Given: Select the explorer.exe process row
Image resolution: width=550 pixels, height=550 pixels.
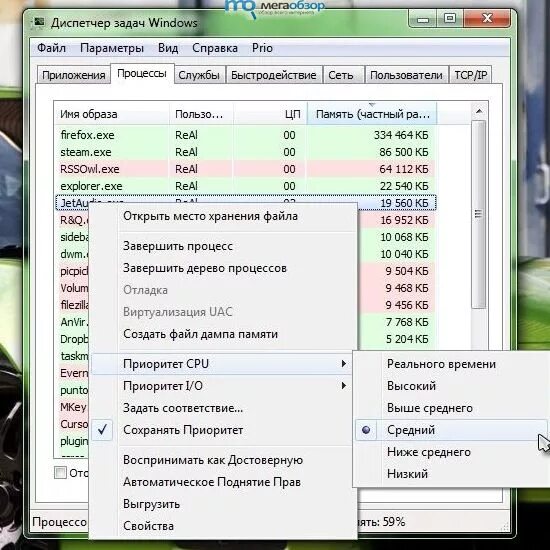Looking at the screenshot, I should click(246, 186).
